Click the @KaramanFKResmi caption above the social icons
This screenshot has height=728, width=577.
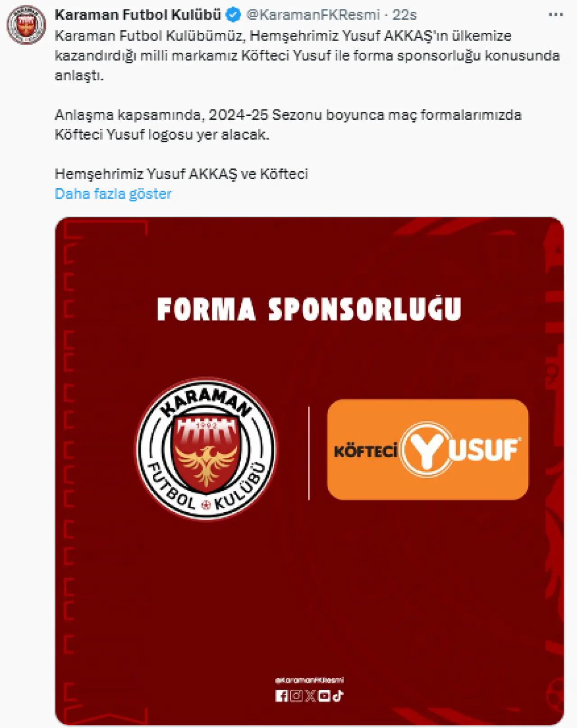pos(309,680)
